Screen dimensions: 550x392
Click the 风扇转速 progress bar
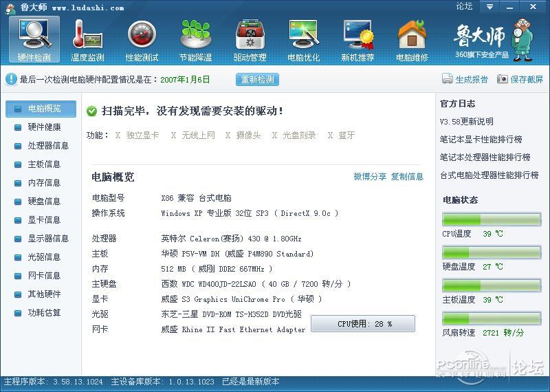(492, 318)
